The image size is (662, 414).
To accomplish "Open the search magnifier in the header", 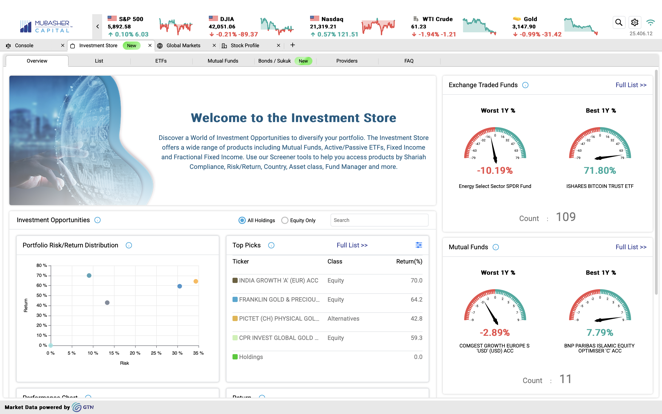I will (x=619, y=22).
